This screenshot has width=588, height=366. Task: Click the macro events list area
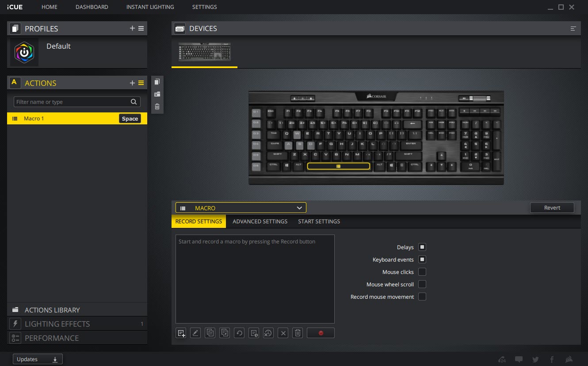pyautogui.click(x=255, y=279)
